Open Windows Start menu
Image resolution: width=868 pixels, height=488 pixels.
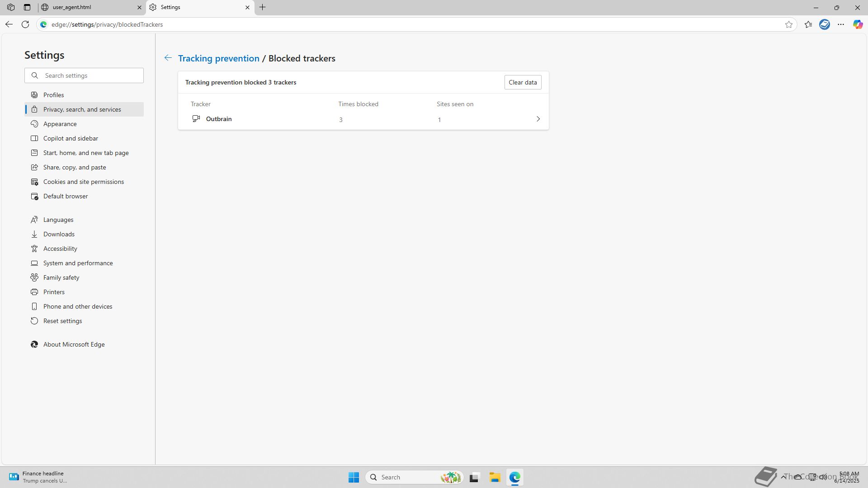354,477
